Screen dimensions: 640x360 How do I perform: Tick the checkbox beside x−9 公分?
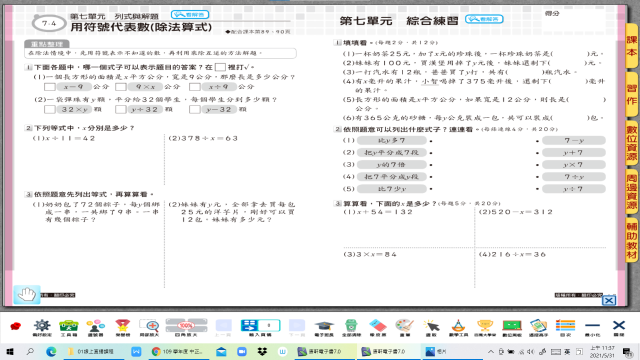click(50, 87)
